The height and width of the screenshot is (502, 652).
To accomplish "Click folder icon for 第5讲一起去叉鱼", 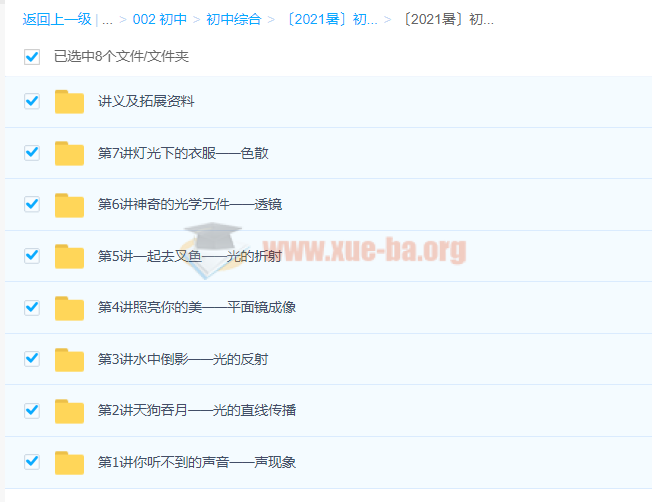I will [x=69, y=256].
